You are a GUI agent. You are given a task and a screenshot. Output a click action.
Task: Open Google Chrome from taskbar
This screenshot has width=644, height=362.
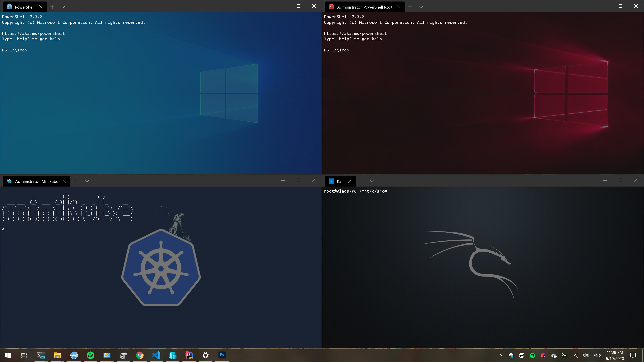pyautogui.click(x=140, y=355)
